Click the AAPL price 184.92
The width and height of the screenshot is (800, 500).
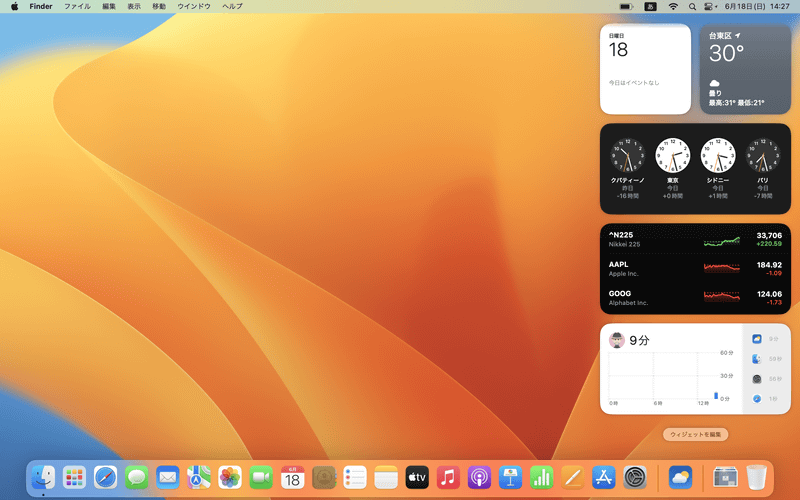(769, 265)
